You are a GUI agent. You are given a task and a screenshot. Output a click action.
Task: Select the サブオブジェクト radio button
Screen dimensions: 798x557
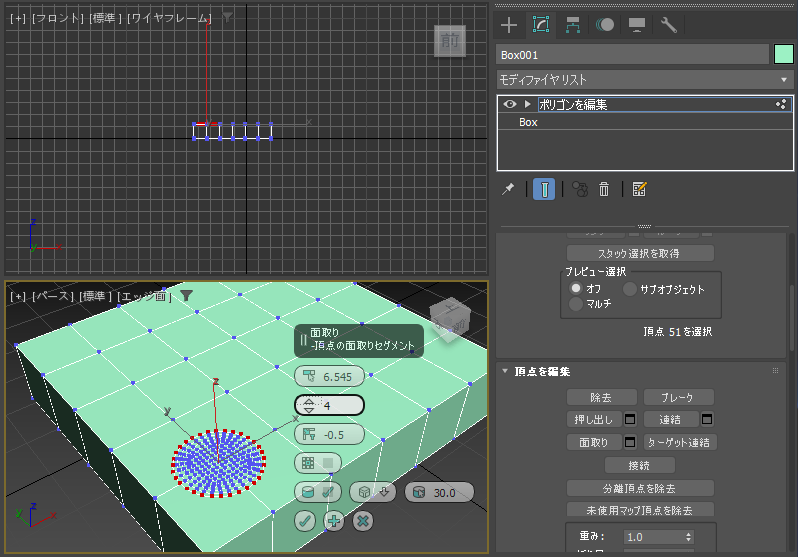[630, 289]
